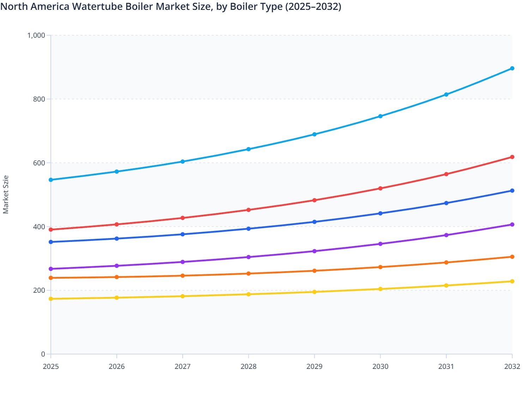
Task: Click the 0 on the y-axis
Action: [43, 353]
